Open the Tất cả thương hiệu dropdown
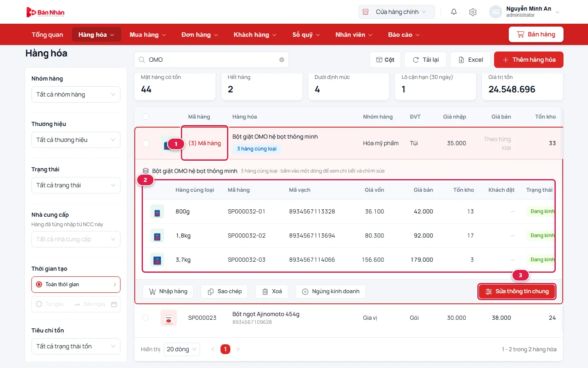Viewport: 588px width, 368px height. coord(76,140)
